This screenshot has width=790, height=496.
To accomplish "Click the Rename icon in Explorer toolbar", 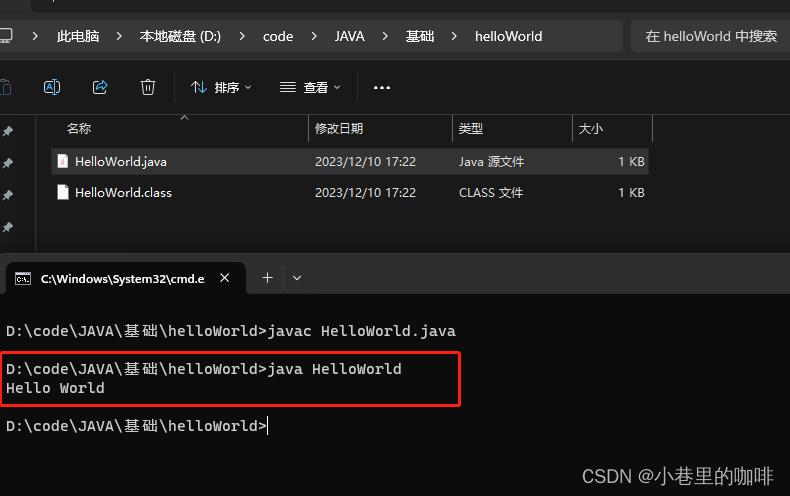I will click(52, 87).
